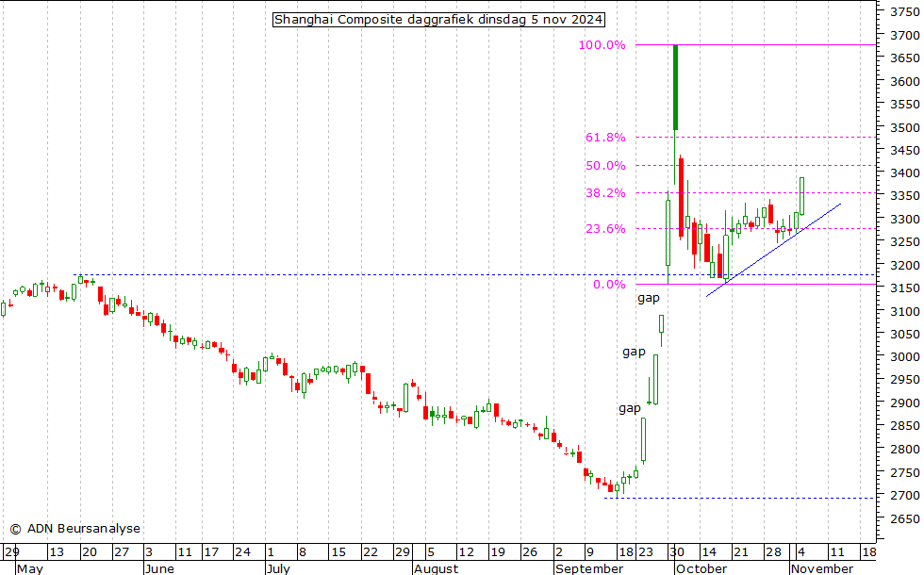Image resolution: width=924 pixels, height=575 pixels.
Task: Click the 'May' month label
Action: 29,568
